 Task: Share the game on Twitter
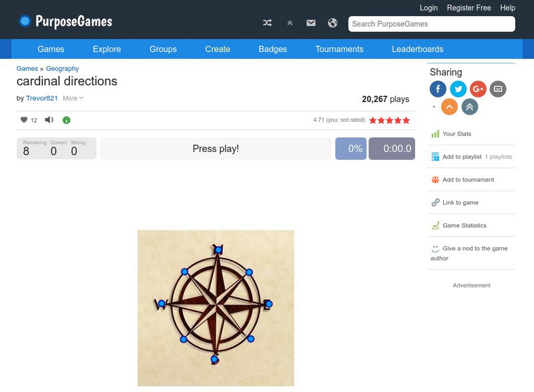click(x=459, y=89)
